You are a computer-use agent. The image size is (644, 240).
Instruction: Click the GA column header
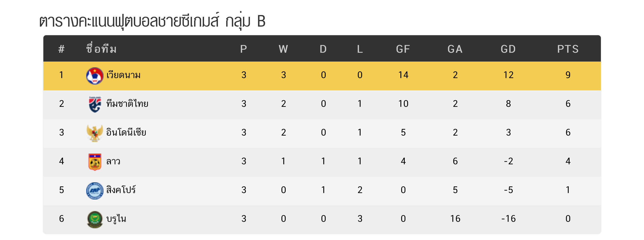click(x=455, y=49)
